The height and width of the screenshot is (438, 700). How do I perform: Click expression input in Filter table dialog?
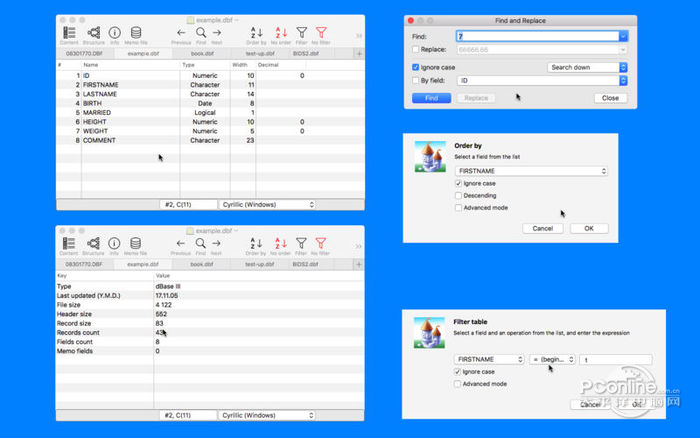click(616, 359)
